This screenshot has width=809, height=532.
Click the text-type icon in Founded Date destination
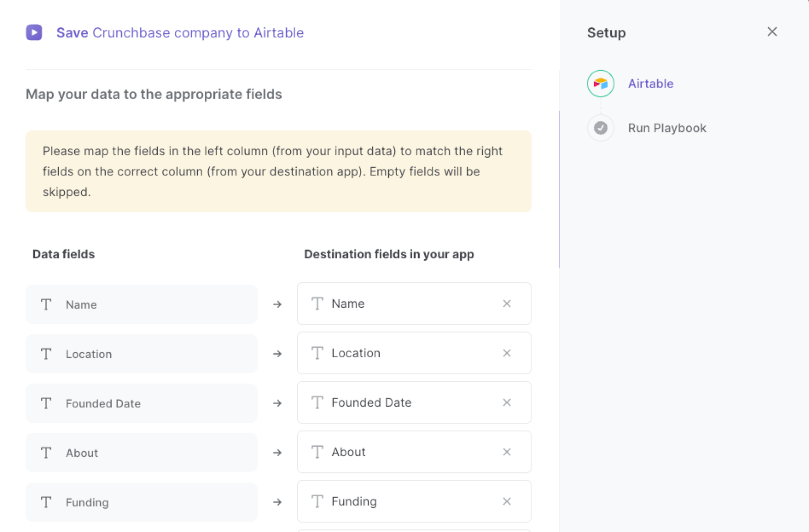(317, 402)
